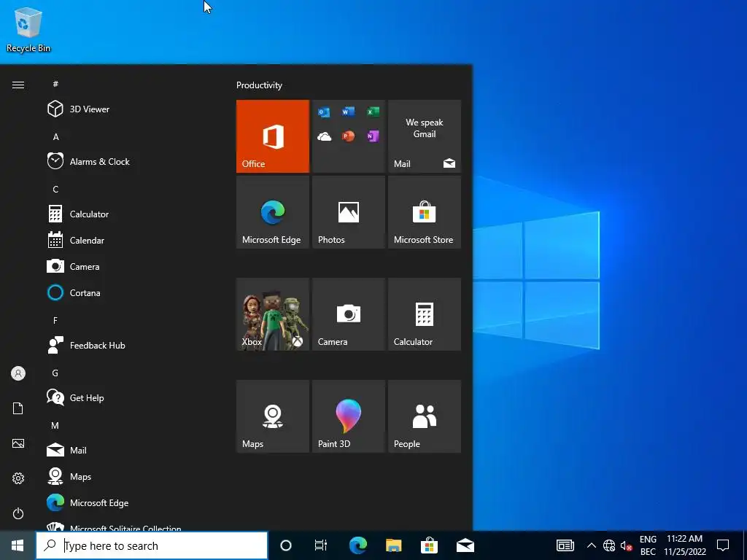Open Excel in the Office apps folder tile
Viewport: 747px width, 560px height.
pos(373,112)
